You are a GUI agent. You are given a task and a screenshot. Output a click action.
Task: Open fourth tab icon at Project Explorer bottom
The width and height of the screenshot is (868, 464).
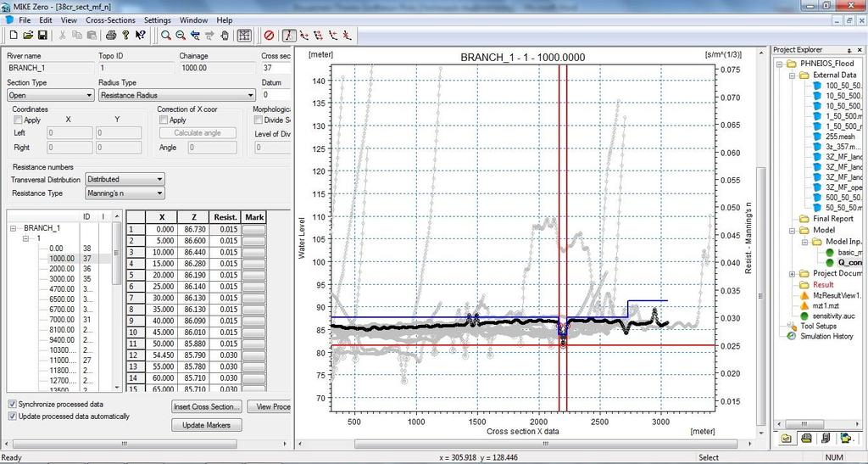[x=847, y=438]
